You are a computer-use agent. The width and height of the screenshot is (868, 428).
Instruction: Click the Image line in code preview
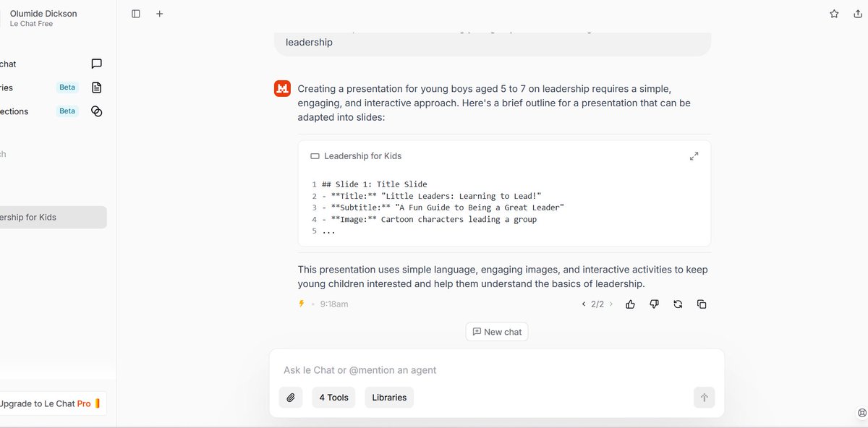click(x=430, y=219)
